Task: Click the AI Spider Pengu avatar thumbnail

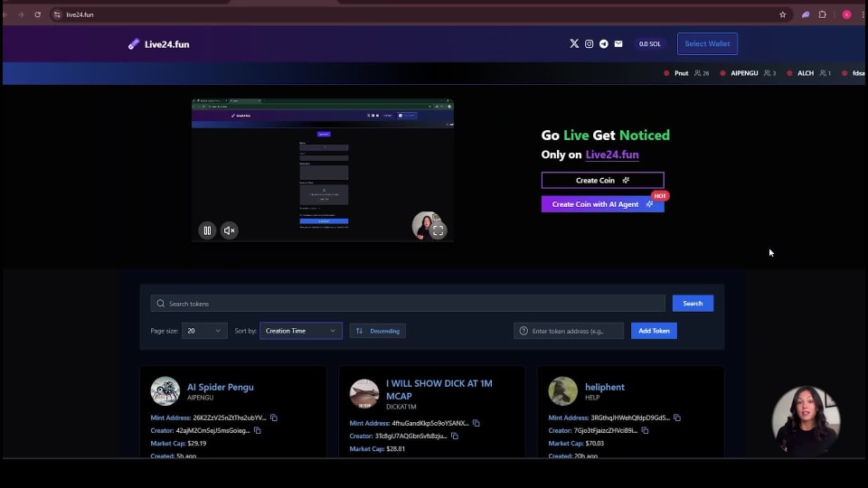Action: [165, 391]
